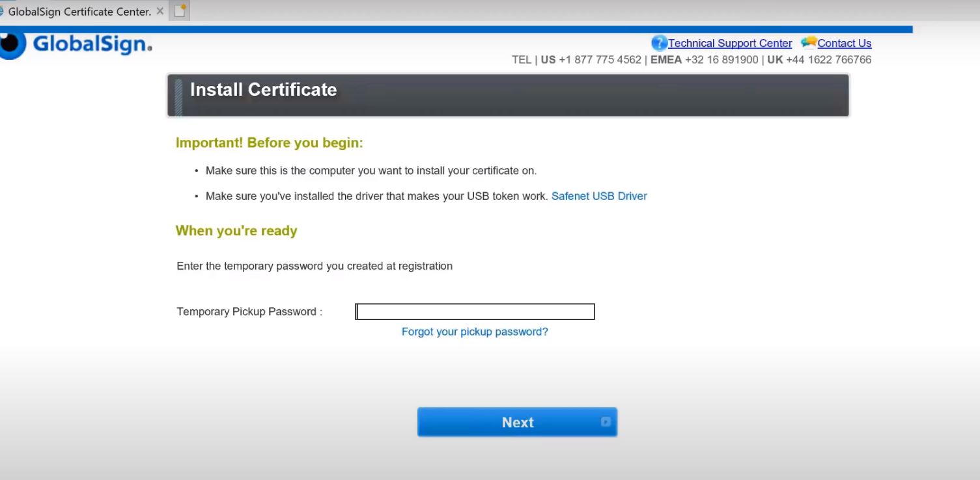Viewport: 980px width, 480px height.
Task: Open the Contact Us link
Action: pyautogui.click(x=845, y=44)
